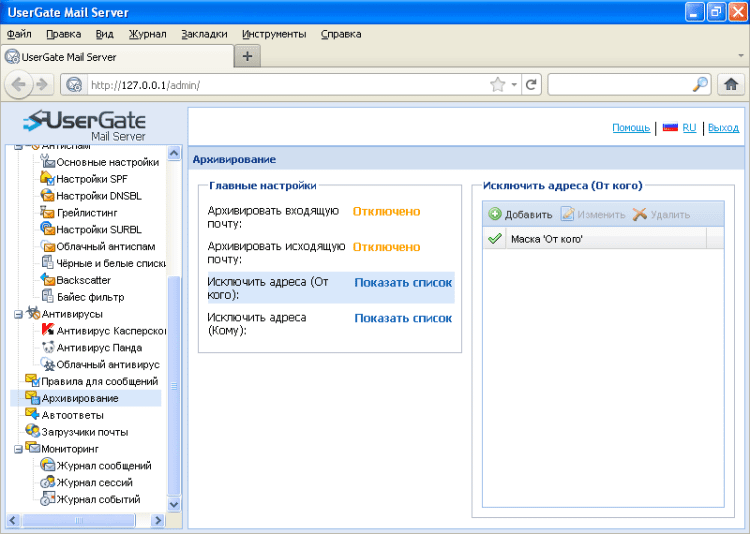Click the Загрузчики почты icon

[33, 431]
